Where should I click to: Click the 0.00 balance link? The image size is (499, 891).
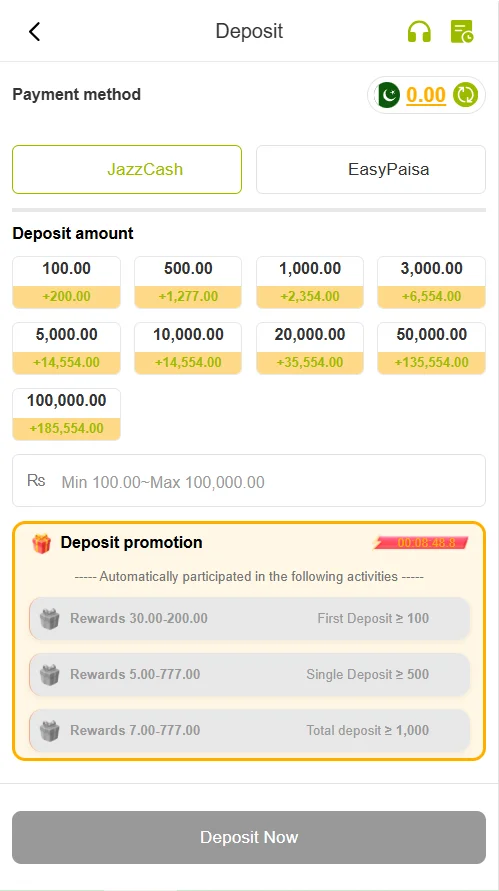[426, 95]
